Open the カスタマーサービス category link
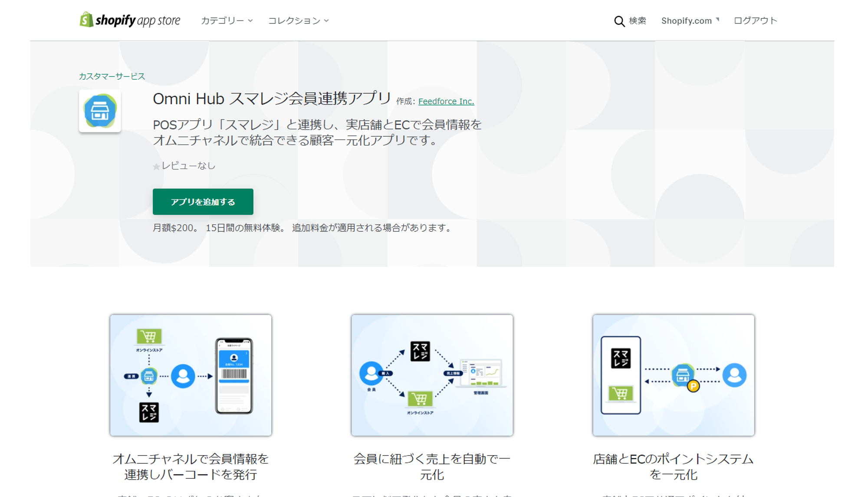The width and height of the screenshot is (868, 497). pyautogui.click(x=112, y=76)
